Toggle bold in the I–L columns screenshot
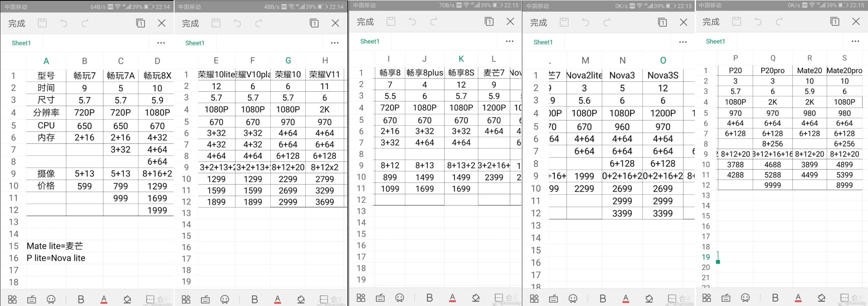This screenshot has width=868, height=306. [x=430, y=298]
